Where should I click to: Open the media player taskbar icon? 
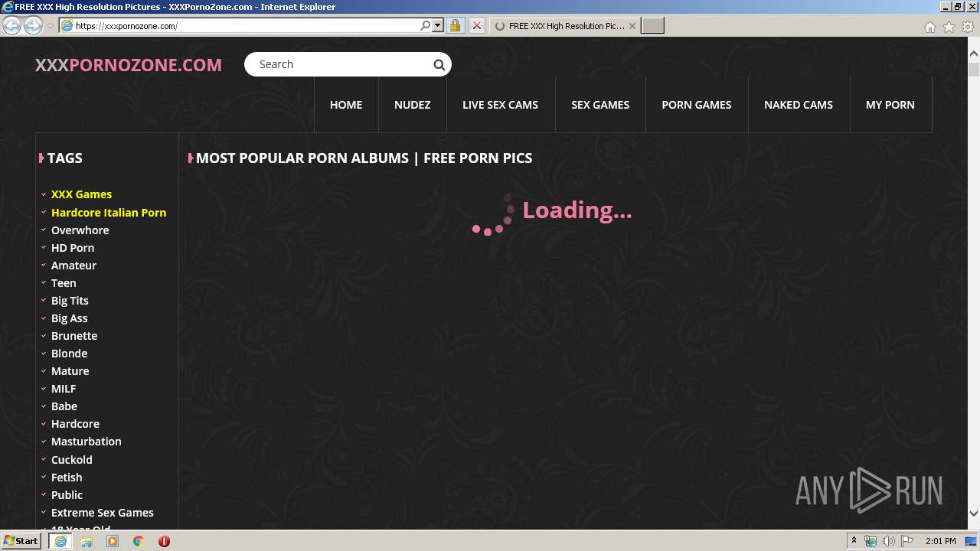(113, 541)
